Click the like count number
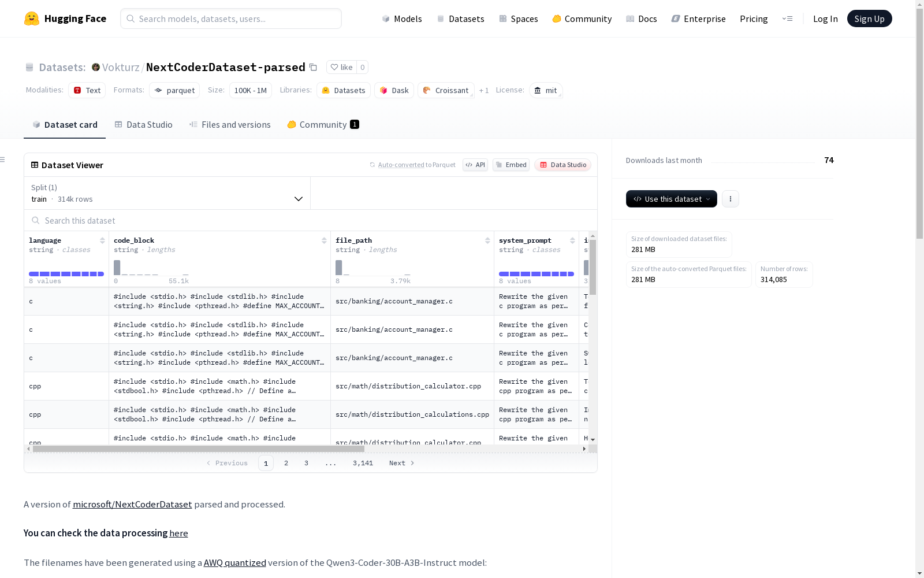Image resolution: width=924 pixels, height=578 pixels. tap(363, 67)
